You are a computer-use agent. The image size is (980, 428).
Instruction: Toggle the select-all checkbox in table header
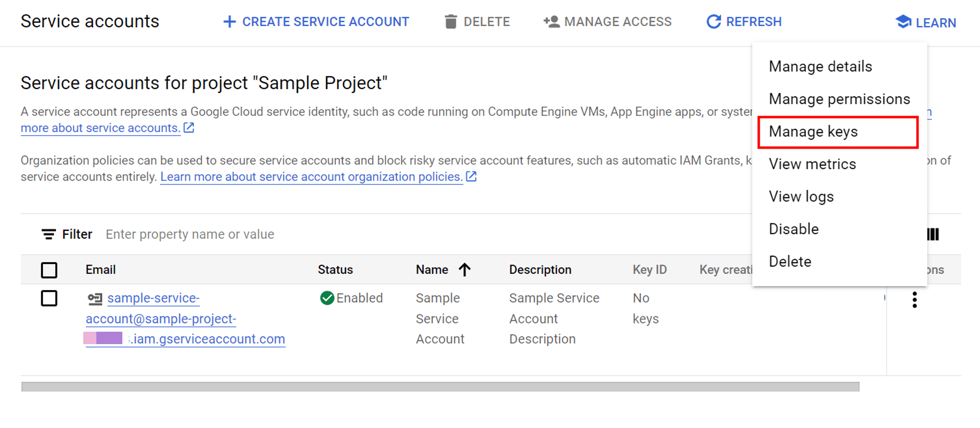[49, 270]
